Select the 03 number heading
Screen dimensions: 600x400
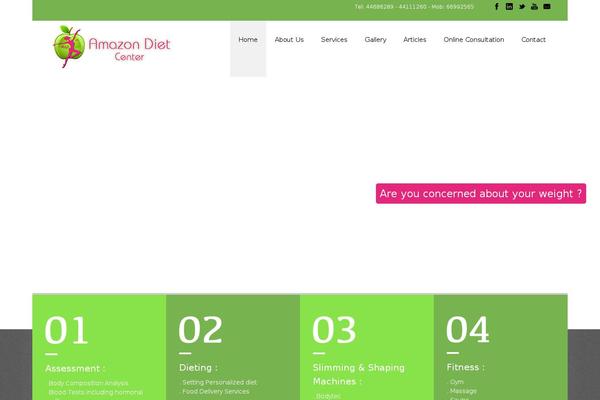(334, 330)
